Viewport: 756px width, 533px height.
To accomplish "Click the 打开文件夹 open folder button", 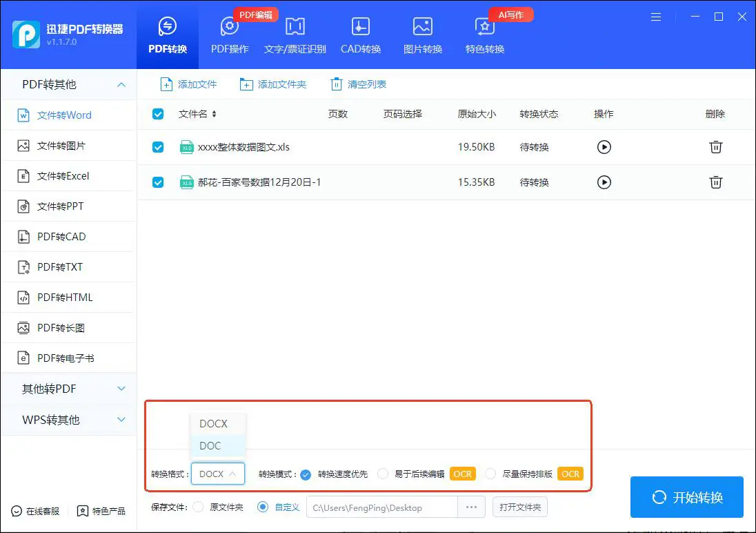I will point(519,507).
